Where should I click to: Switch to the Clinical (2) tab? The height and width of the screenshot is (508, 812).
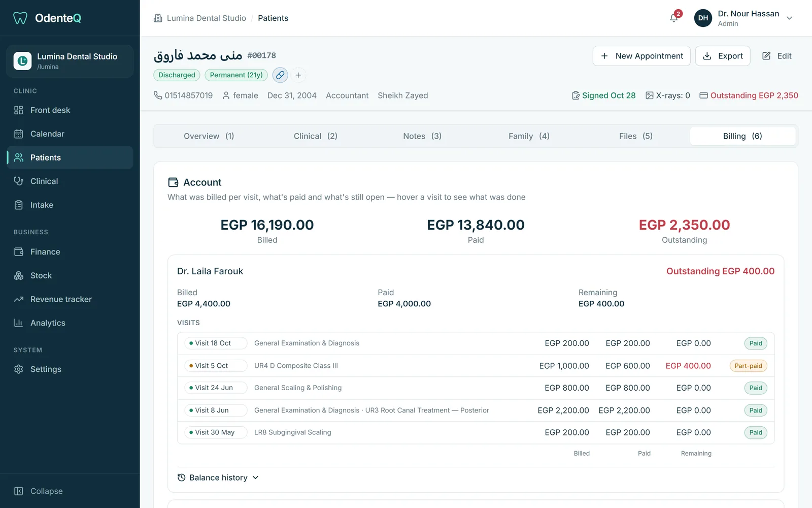[x=315, y=136]
